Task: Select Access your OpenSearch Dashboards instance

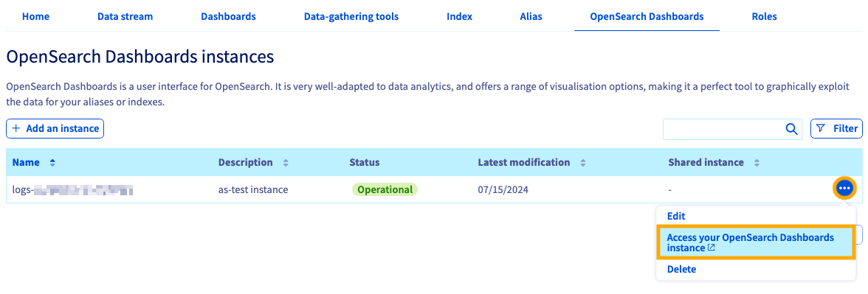Action: [x=756, y=242]
